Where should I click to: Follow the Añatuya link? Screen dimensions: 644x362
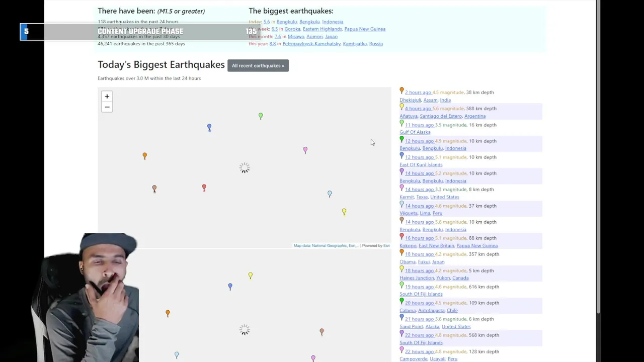click(409, 116)
